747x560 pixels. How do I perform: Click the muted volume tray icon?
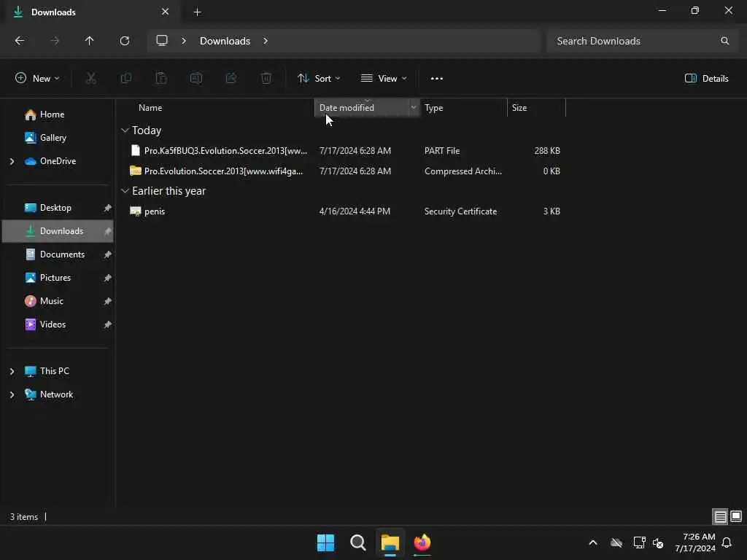[658, 542]
